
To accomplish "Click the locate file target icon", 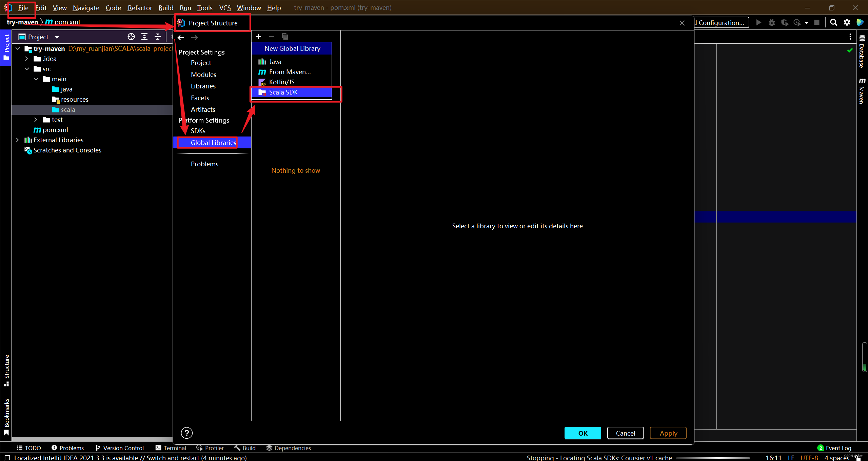I will coord(131,37).
